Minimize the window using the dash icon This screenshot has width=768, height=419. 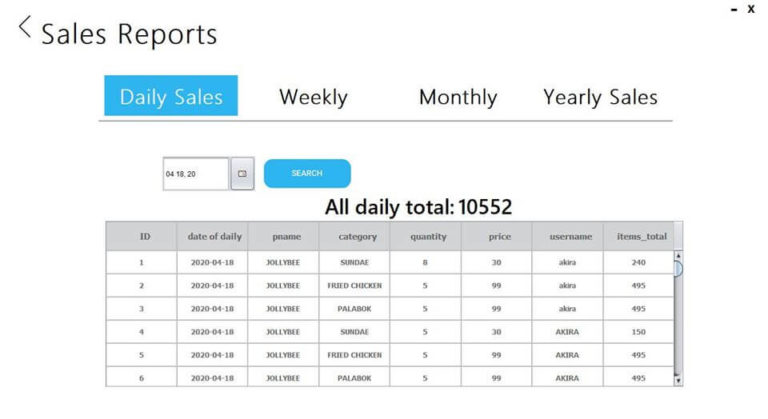[x=735, y=9]
